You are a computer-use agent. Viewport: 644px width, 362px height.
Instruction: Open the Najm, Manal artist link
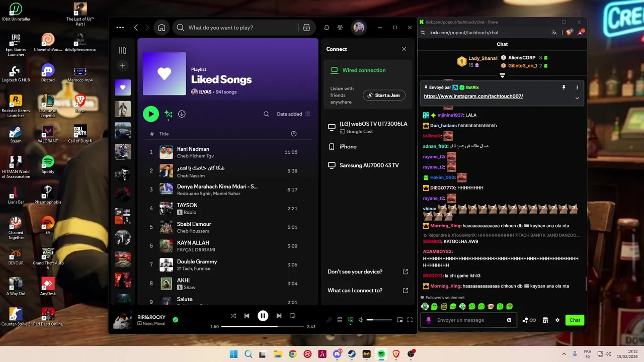pos(154,323)
